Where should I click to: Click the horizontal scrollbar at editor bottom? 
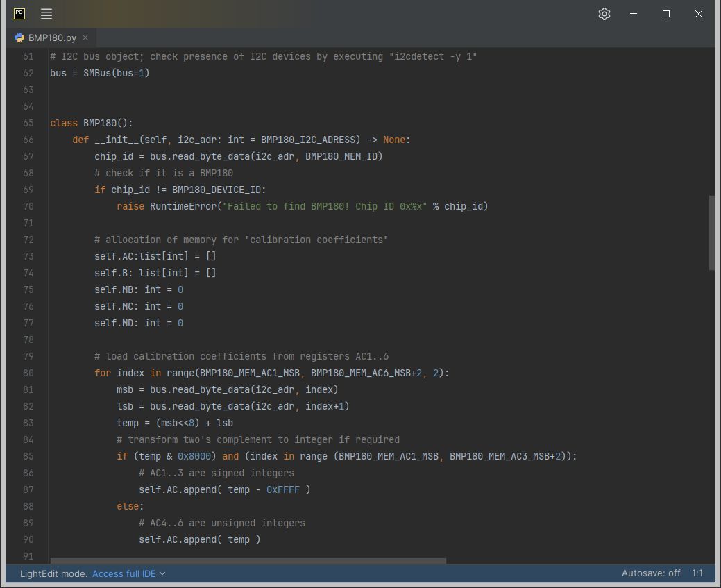pos(248,561)
